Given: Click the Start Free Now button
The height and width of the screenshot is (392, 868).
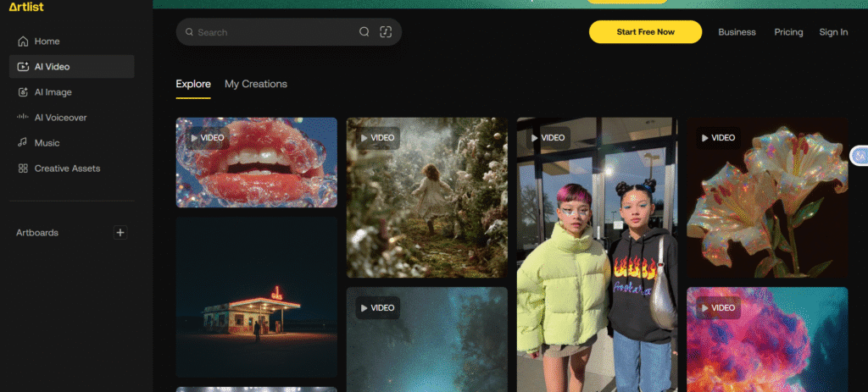Looking at the screenshot, I should pos(645,32).
